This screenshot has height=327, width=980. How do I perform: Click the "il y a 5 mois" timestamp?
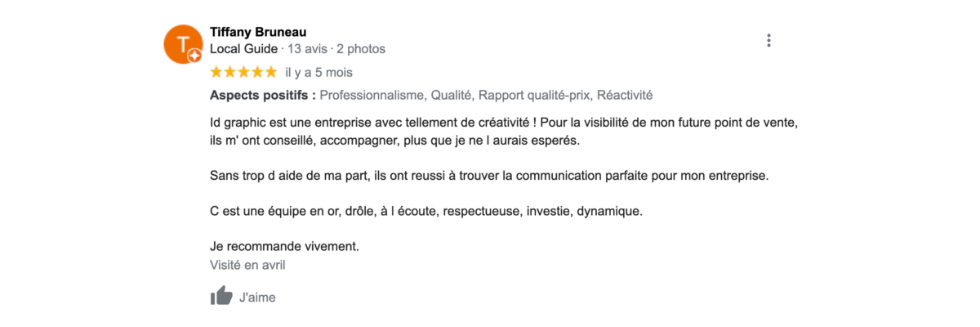tap(318, 73)
